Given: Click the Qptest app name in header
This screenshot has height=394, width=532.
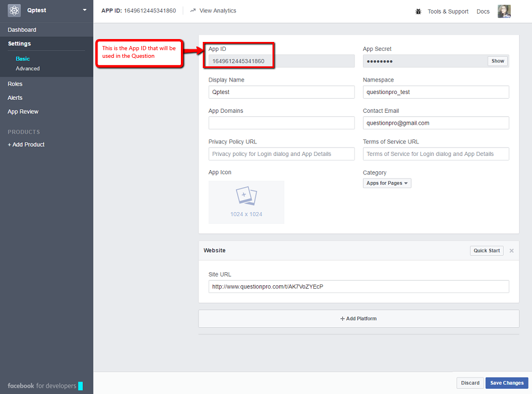Looking at the screenshot, I should point(37,10).
